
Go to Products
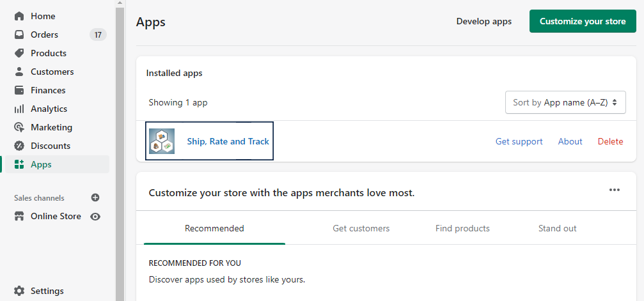click(49, 54)
